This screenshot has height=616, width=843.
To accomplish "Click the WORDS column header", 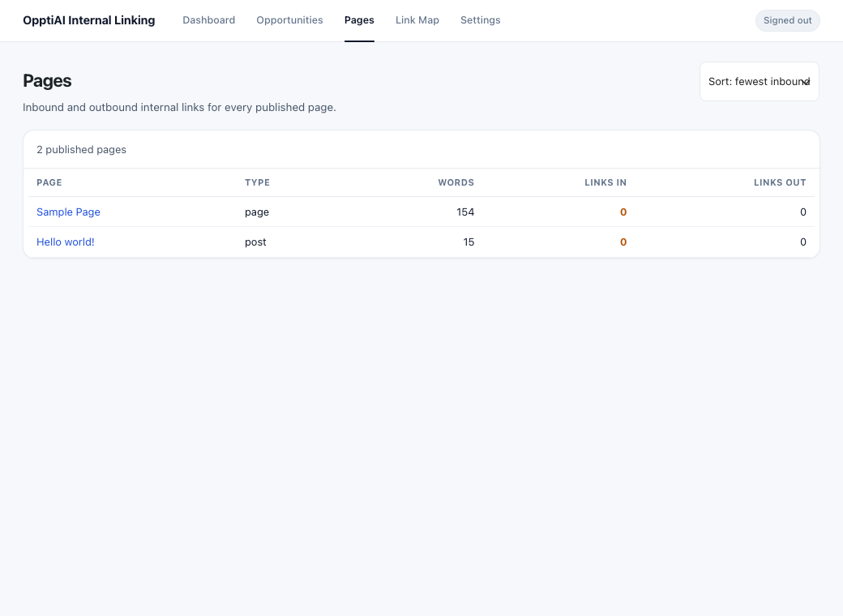I will pos(456,182).
